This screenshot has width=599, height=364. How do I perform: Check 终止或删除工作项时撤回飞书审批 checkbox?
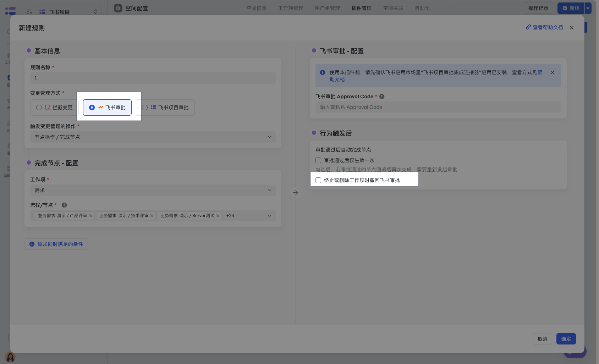click(318, 180)
